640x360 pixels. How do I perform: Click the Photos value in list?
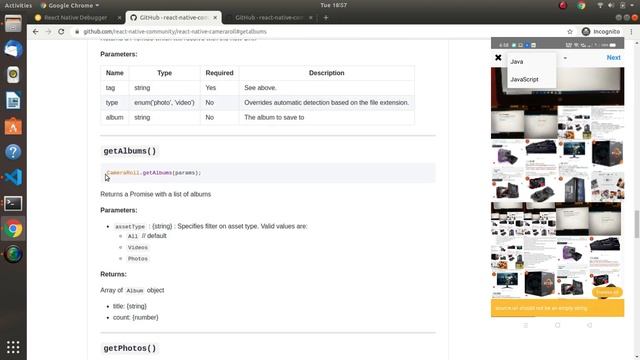click(138, 259)
